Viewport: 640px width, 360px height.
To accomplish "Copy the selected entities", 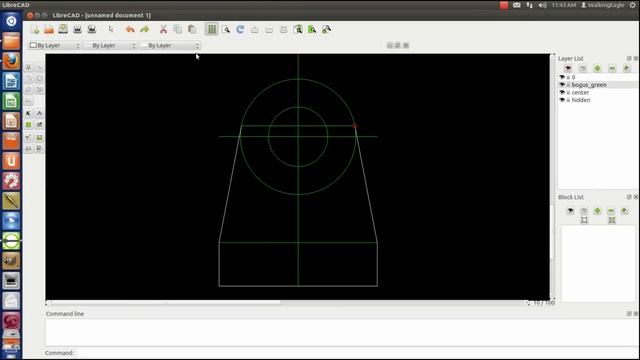I will coord(178,29).
